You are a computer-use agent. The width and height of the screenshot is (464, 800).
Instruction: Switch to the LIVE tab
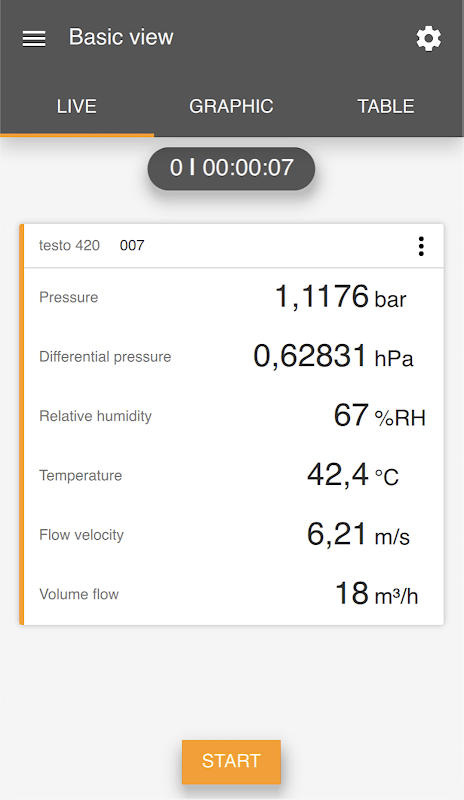coord(77,106)
